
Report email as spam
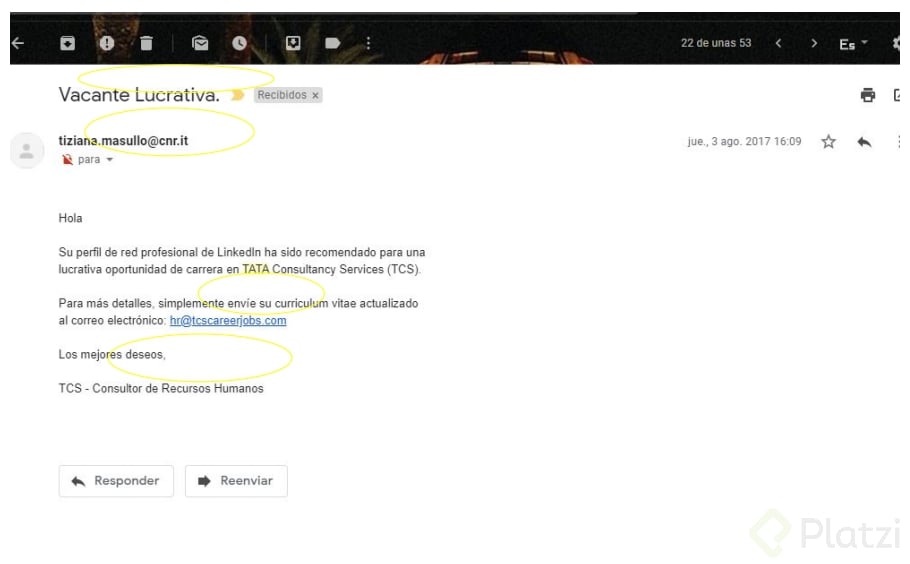coord(107,43)
